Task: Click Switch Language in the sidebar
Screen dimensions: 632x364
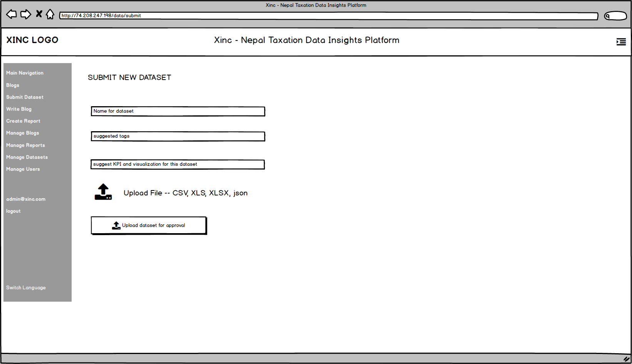Action: [x=26, y=287]
